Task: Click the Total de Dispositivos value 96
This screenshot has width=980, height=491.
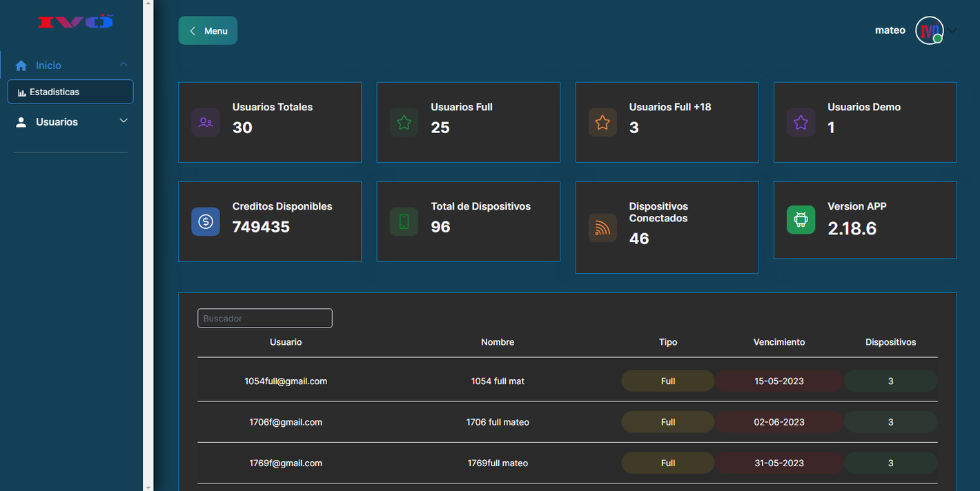Action: (x=440, y=227)
